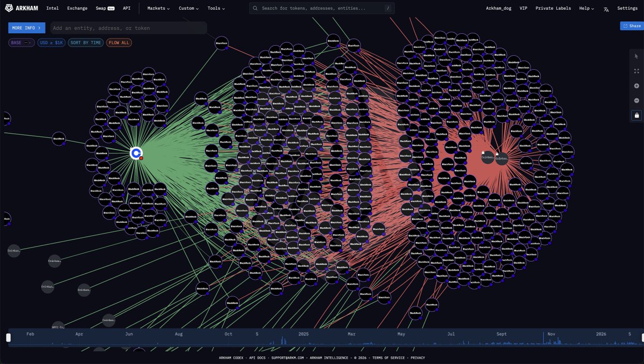Select the pointer cursor tool

[636, 56]
